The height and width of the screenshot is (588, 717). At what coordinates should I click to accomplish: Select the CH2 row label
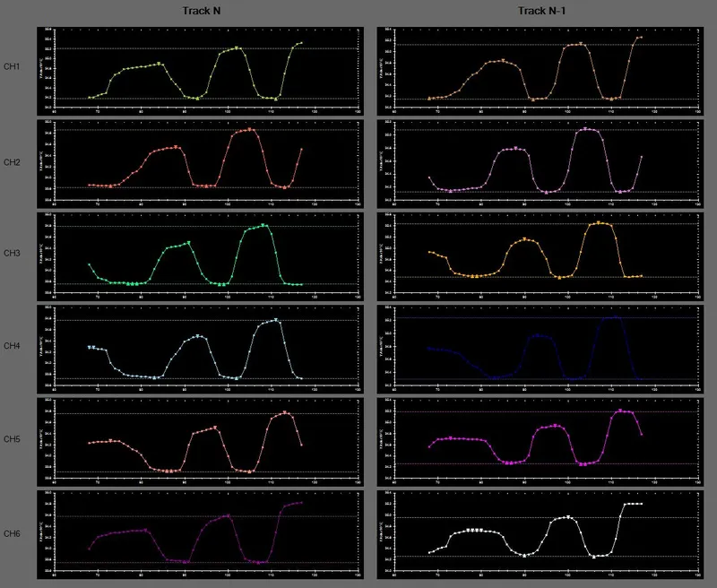pos(13,162)
